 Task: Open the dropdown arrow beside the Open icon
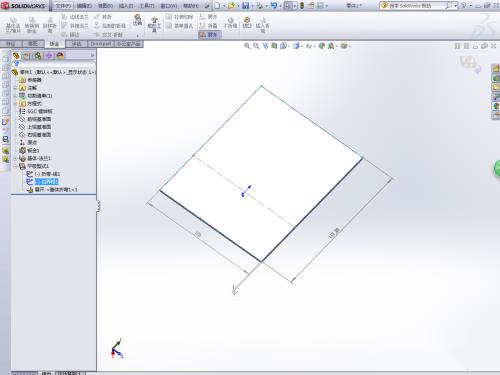[x=238, y=6]
